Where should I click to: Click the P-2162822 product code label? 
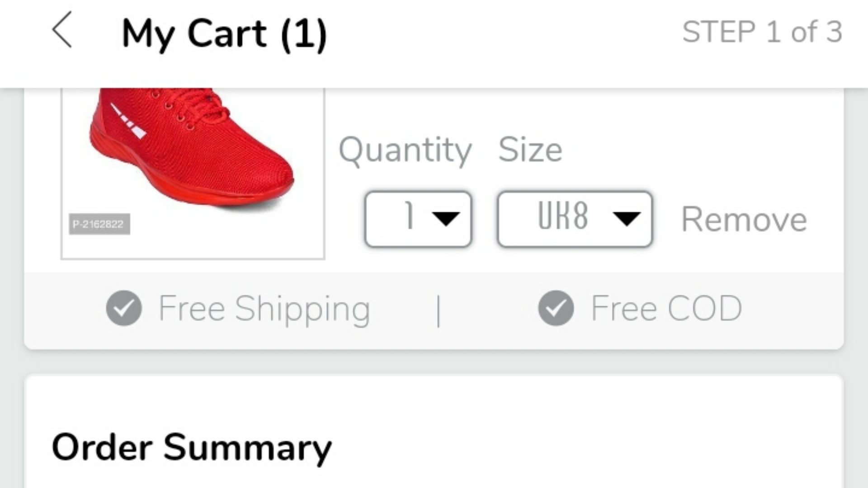99,223
